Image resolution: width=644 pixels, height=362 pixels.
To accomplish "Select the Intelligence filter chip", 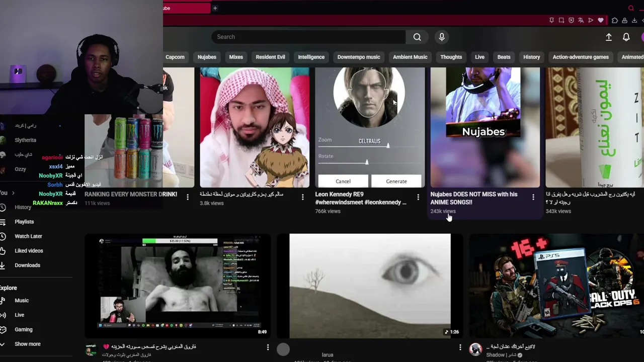I will click(x=311, y=57).
